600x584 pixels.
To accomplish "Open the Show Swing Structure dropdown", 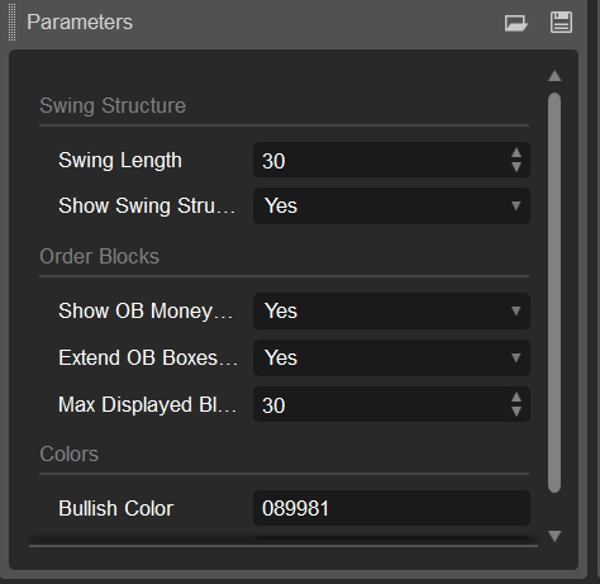I will (x=391, y=206).
